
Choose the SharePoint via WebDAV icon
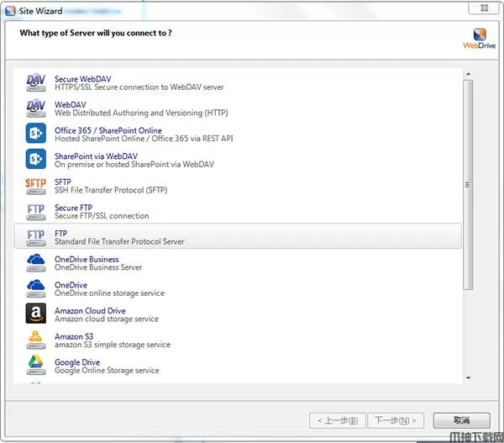(x=36, y=160)
